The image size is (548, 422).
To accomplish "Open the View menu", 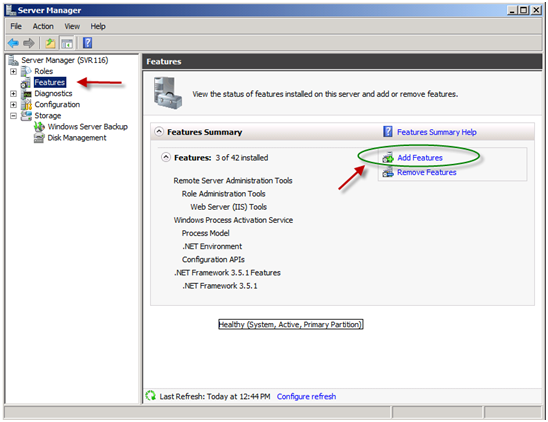I will (x=72, y=26).
